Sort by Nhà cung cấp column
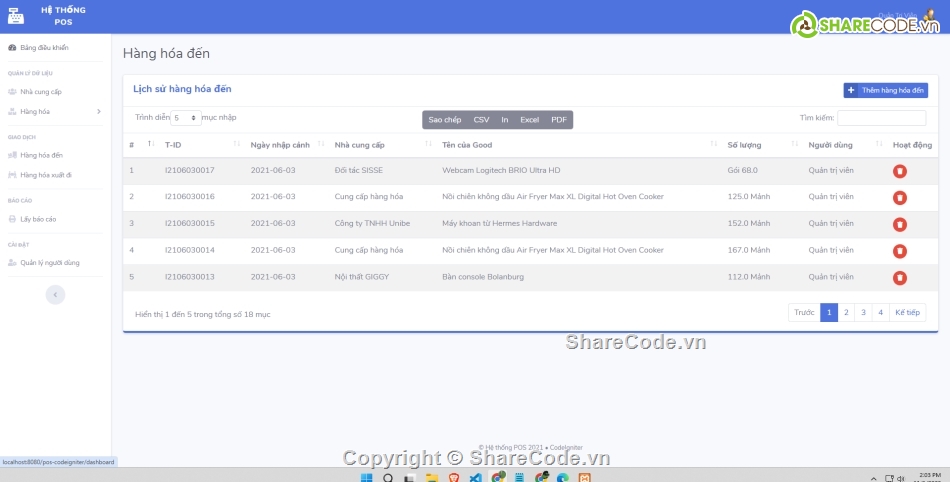 click(375, 145)
